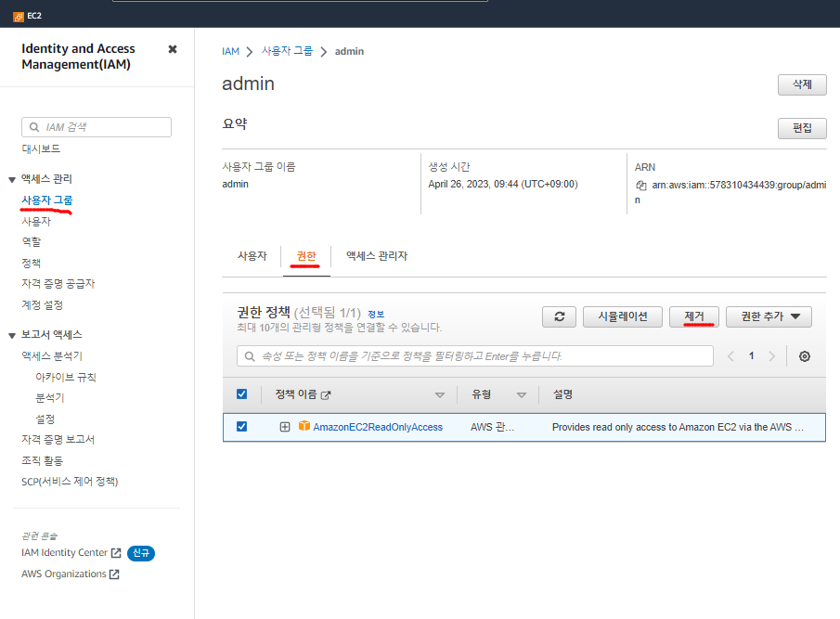Click the 시뮬레이션 button
The image size is (840, 619).
tap(623, 316)
